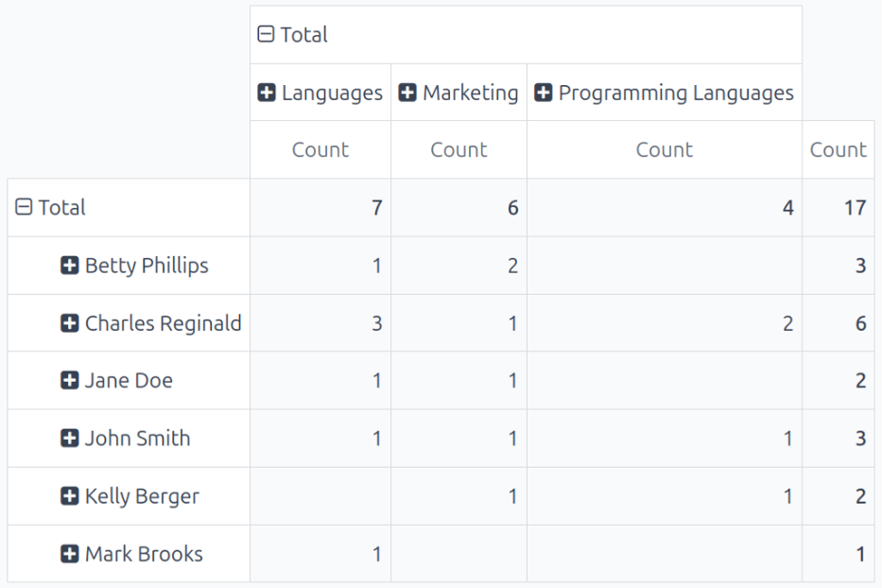
Task: Click the plus icon beside Jane Doe
Action: click(x=70, y=381)
